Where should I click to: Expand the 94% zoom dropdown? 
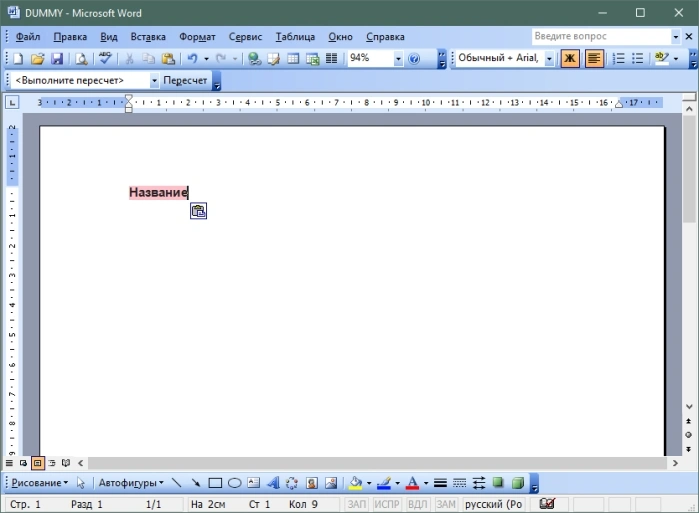[398, 58]
